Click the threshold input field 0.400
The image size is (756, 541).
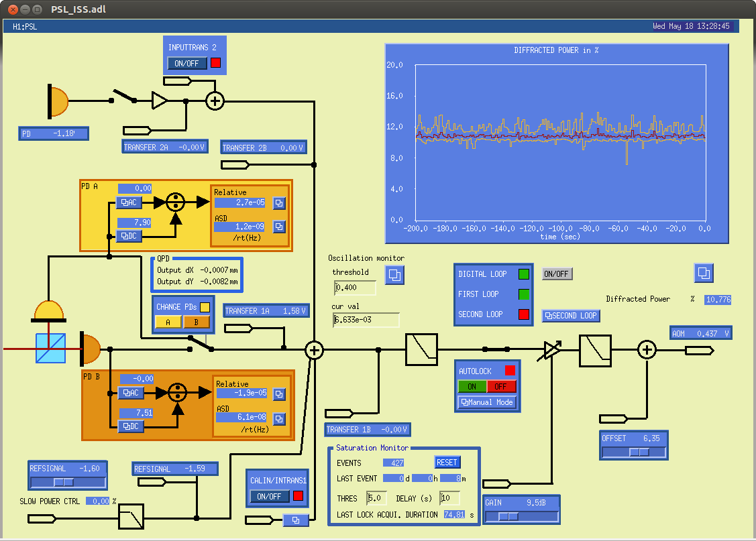coord(355,288)
